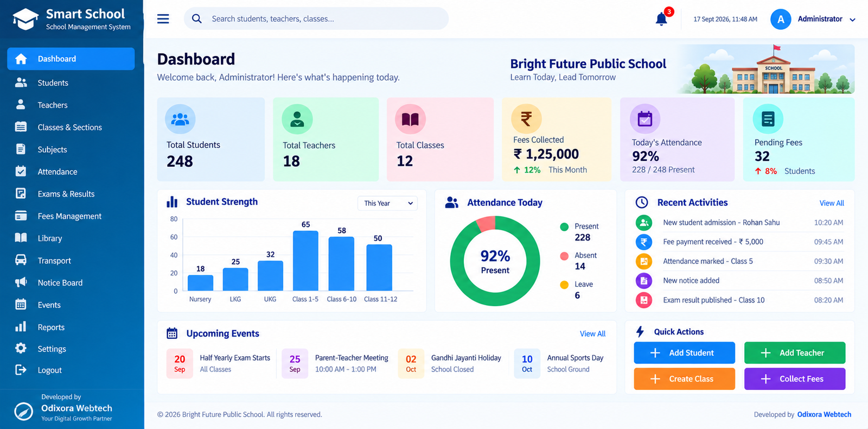868x429 pixels.
Task: Click the Odixora Webtech footer link
Action: point(824,414)
